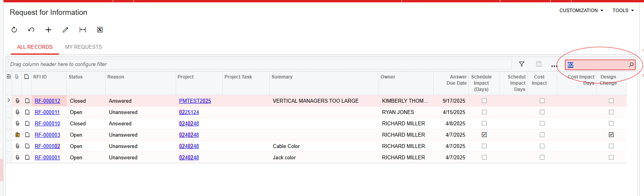The image size is (644, 196).
Task: Open the RF-000010 record link
Action: coord(47,123)
